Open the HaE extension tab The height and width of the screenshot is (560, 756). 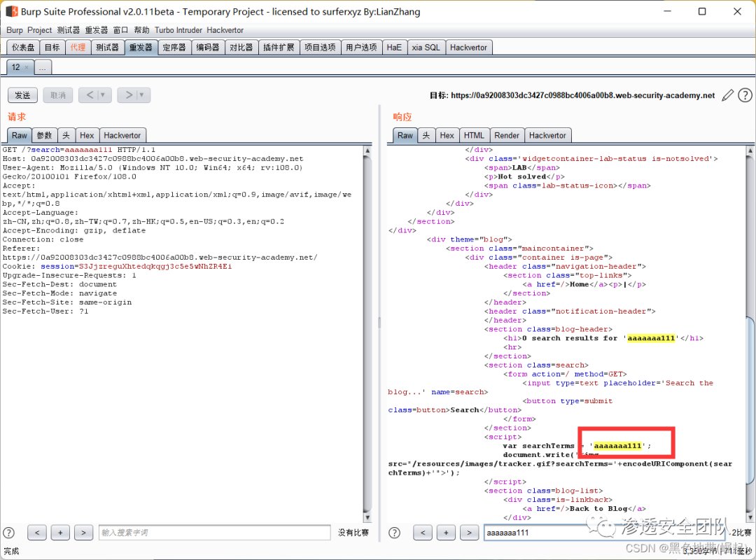394,48
